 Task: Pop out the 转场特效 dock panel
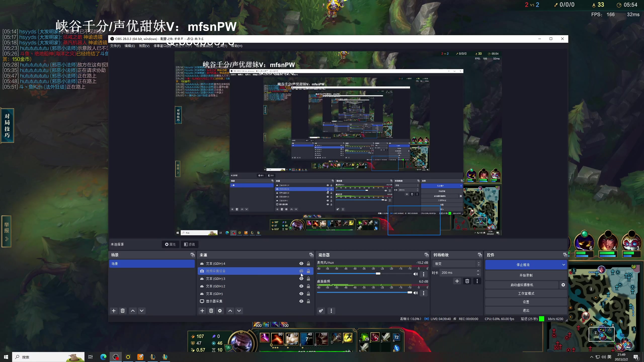480,255
